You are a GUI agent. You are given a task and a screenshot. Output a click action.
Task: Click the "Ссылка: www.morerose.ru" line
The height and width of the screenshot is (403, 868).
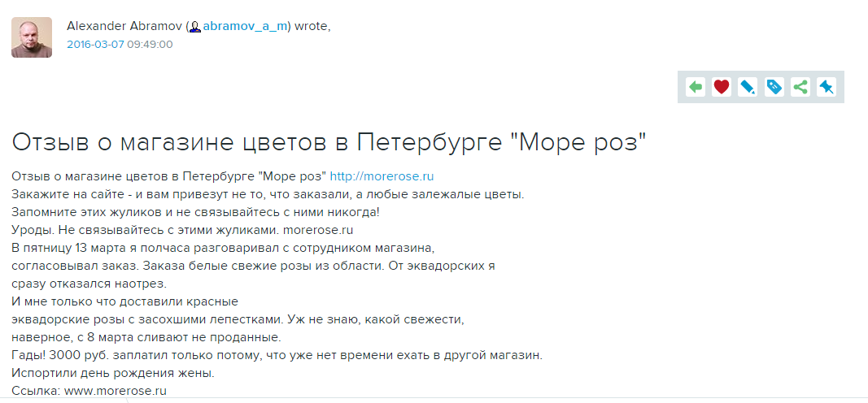click(89, 390)
